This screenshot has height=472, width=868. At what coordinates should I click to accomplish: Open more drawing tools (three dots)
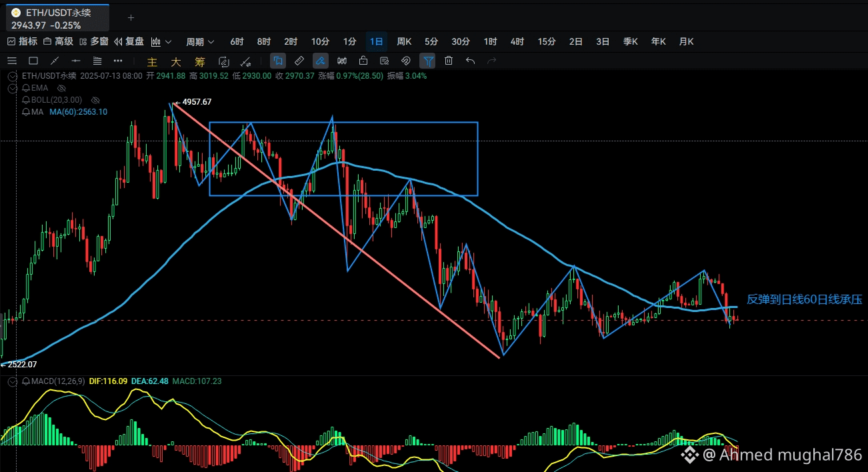tap(118, 61)
